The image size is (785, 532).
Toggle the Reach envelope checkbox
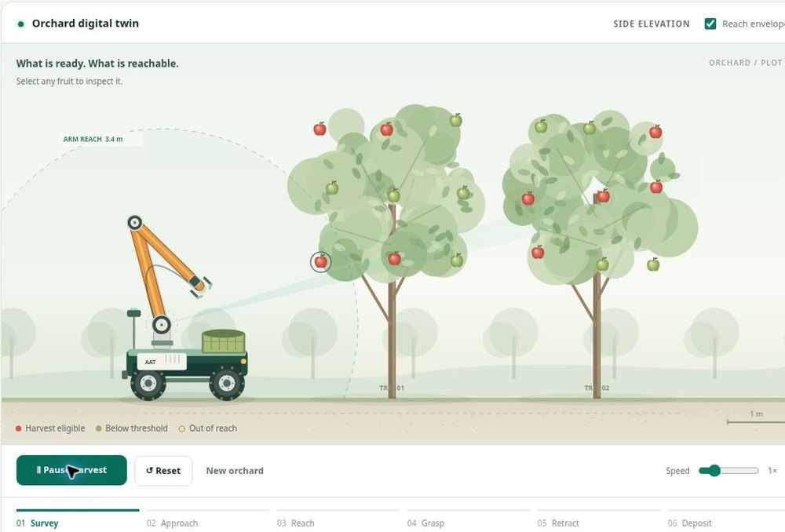pyautogui.click(x=710, y=24)
